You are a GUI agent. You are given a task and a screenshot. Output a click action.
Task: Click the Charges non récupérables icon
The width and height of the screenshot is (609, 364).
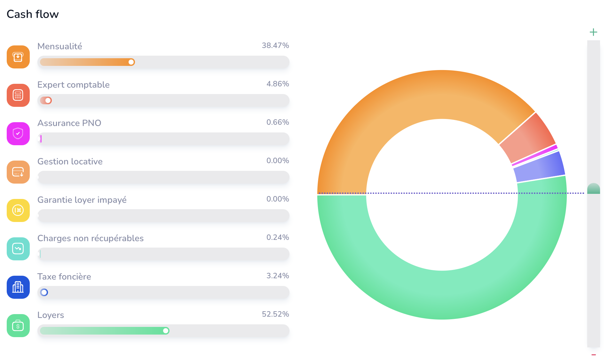click(x=18, y=249)
